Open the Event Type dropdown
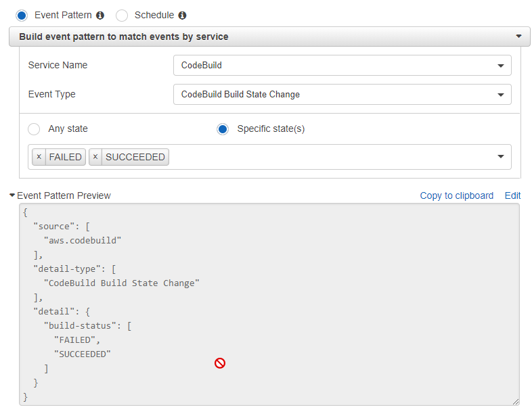 point(342,95)
